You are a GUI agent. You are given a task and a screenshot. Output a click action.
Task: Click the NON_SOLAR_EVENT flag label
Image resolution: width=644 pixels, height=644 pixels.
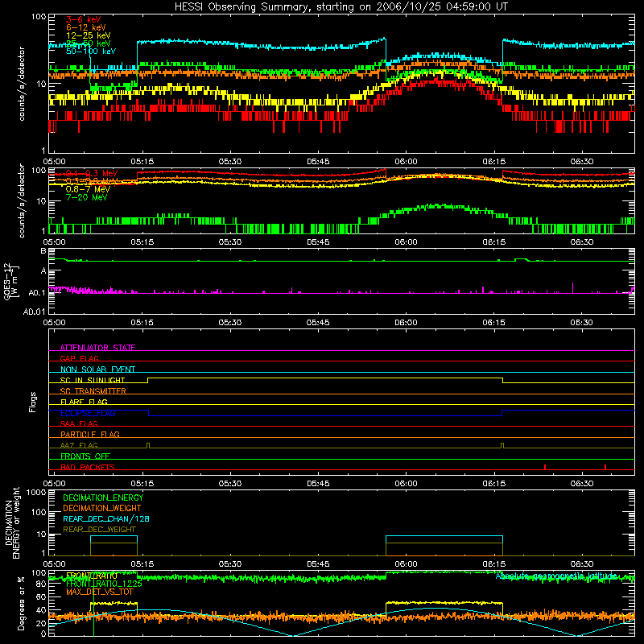coord(97,369)
